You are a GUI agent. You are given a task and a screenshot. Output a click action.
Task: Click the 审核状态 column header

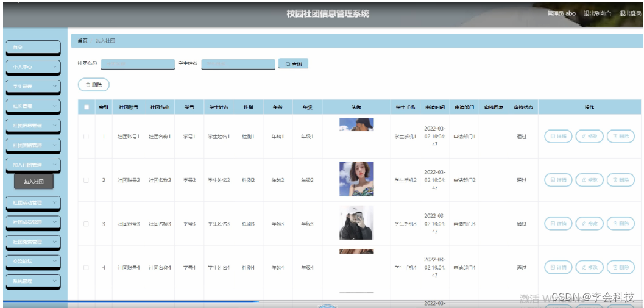[523, 107]
